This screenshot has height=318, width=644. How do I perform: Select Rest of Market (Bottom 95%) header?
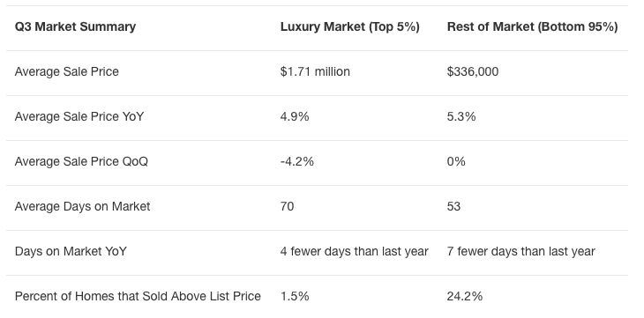pos(532,27)
